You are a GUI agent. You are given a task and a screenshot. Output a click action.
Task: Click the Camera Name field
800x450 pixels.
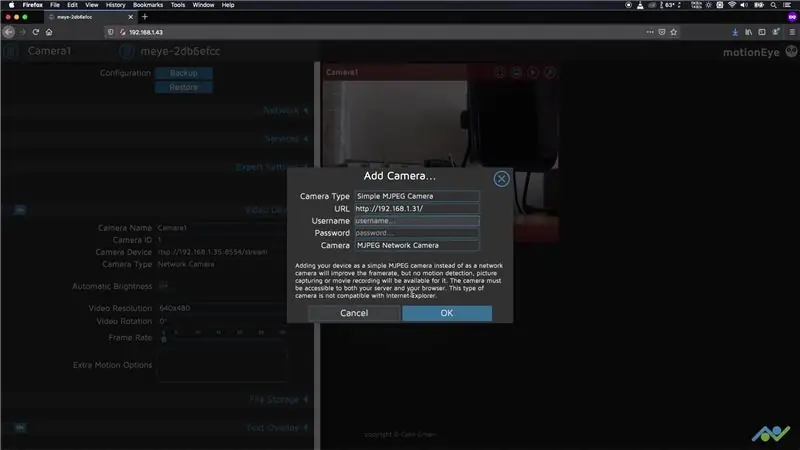(x=222, y=228)
